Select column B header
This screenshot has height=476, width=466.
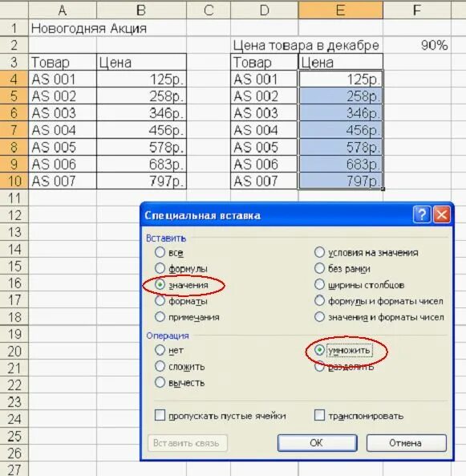click(x=141, y=10)
